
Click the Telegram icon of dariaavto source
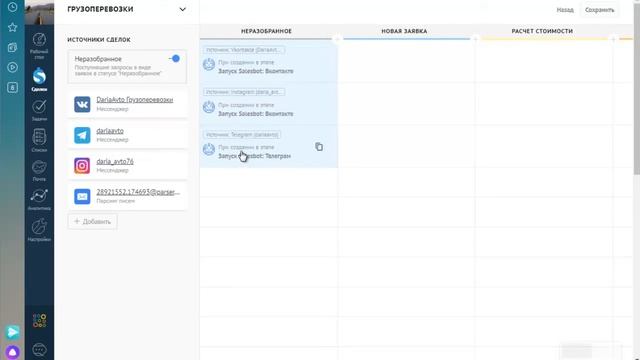(x=82, y=135)
